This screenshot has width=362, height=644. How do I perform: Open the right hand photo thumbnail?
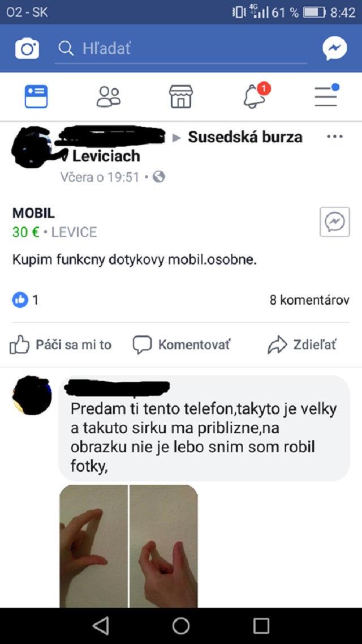[163, 546]
